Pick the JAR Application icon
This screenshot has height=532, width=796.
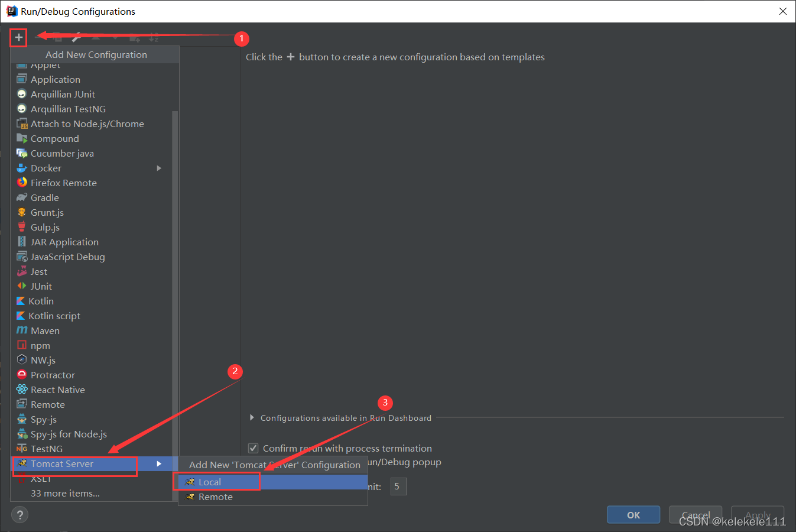coord(22,242)
